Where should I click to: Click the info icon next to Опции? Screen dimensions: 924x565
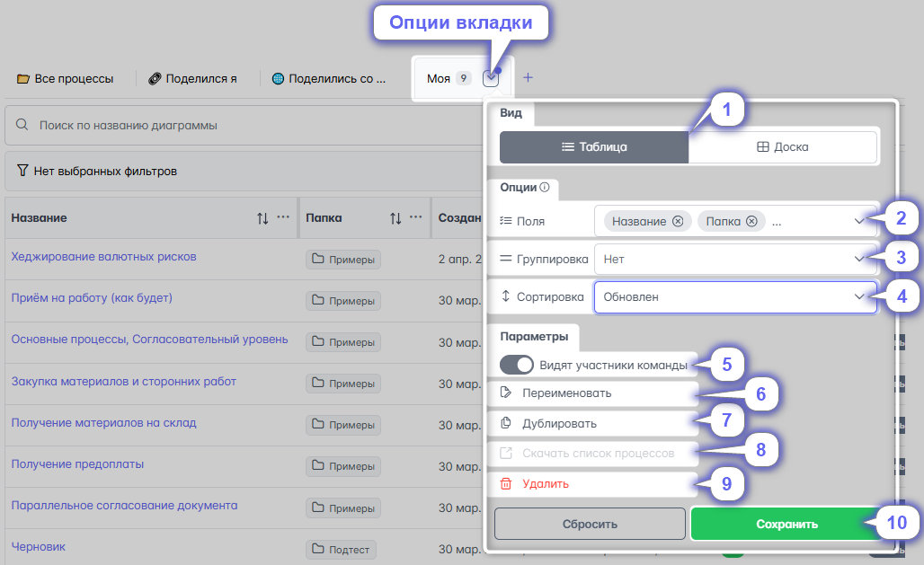[545, 187]
